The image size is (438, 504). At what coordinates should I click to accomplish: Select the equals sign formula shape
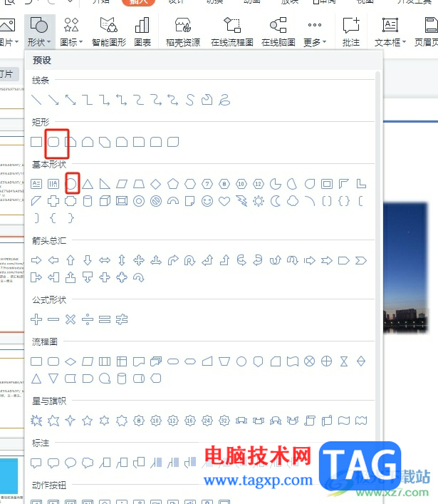(105, 319)
